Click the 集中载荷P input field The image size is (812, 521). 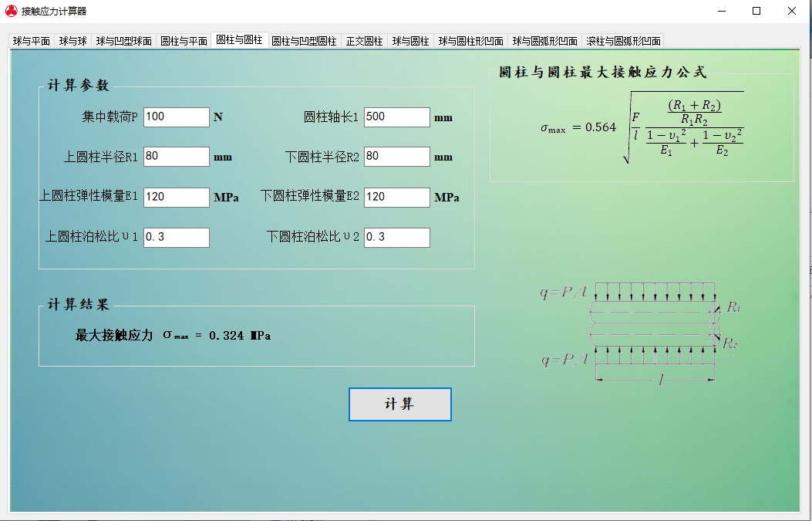[176, 117]
